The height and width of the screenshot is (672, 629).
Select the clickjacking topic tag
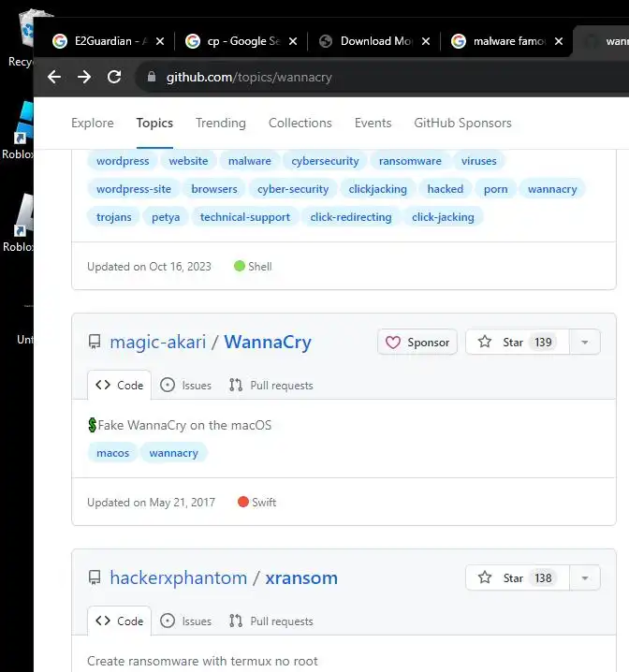point(377,189)
